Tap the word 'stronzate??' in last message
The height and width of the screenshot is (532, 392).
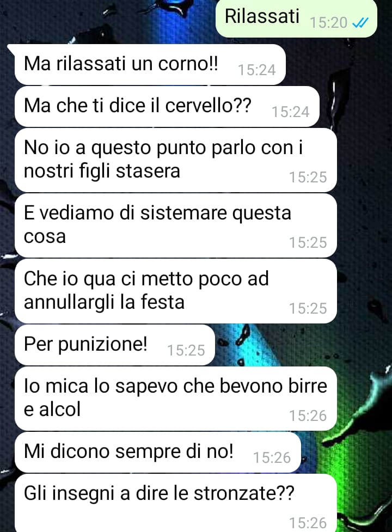(244, 493)
